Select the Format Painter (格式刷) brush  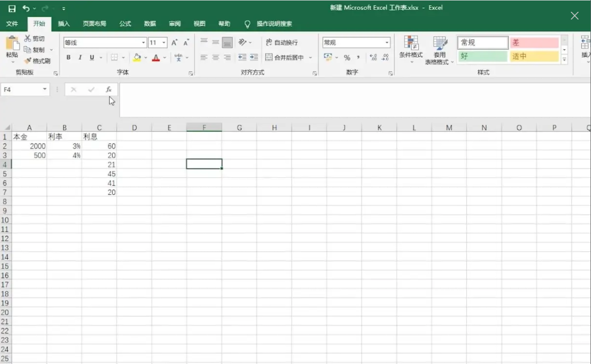point(28,61)
